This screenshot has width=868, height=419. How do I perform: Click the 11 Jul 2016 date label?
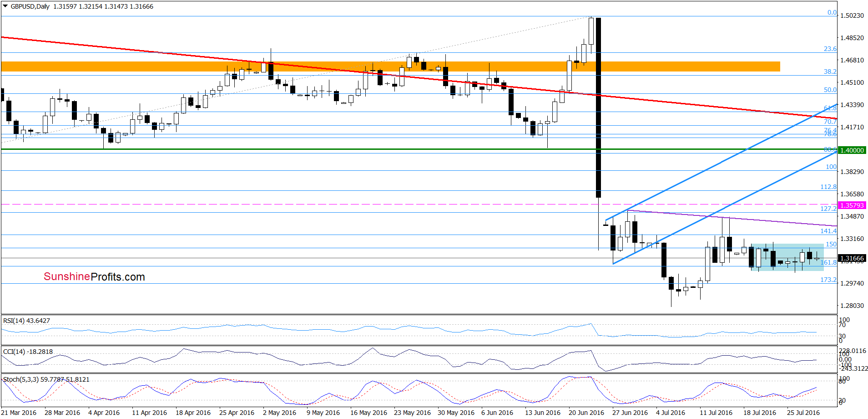pyautogui.click(x=716, y=413)
